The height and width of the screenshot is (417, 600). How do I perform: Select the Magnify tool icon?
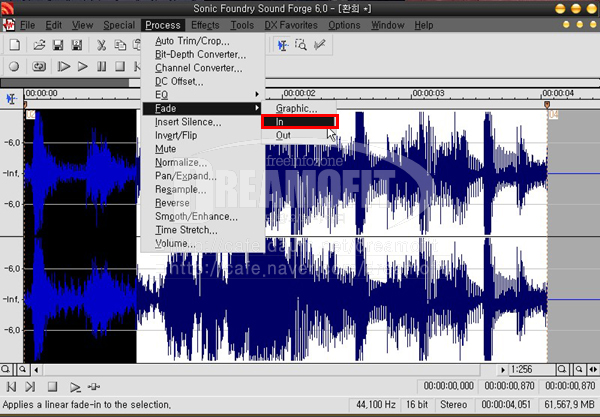[301, 45]
